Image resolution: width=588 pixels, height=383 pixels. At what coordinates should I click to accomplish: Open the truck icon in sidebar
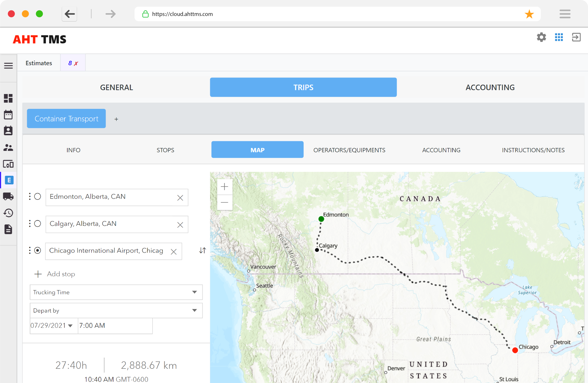(8, 196)
